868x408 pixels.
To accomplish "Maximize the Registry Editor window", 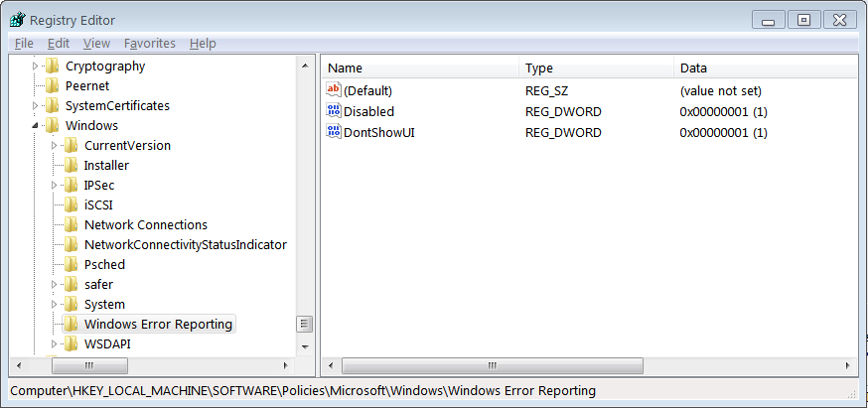I will pos(803,21).
